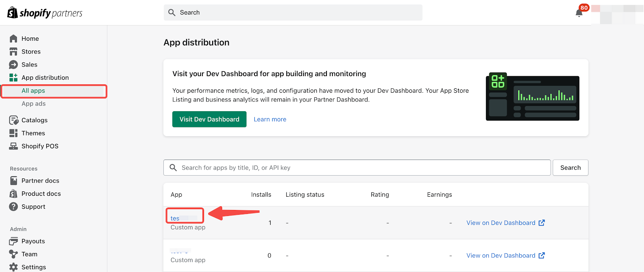The image size is (644, 272).
Task: Open the 'tes' custom app link
Action: click(x=175, y=218)
